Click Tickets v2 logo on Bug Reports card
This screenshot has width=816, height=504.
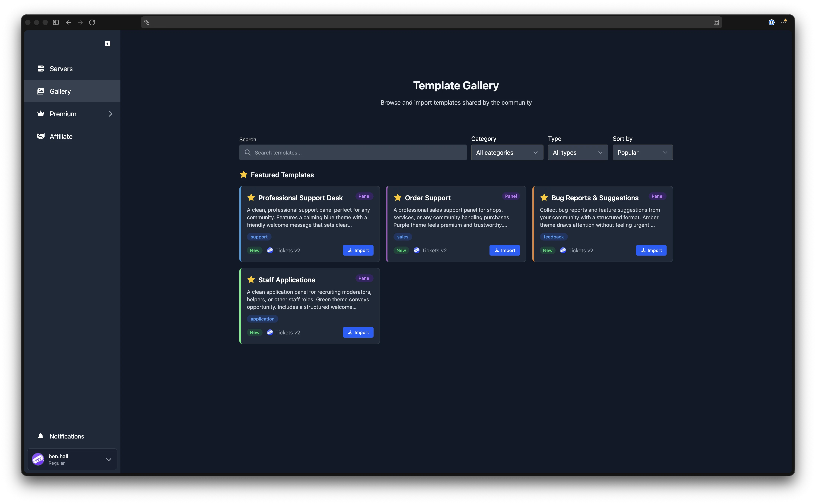563,250
